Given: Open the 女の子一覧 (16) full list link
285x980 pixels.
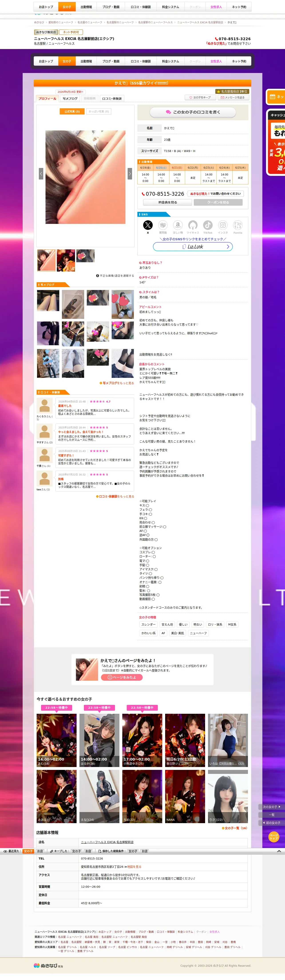Looking at the screenshot, I should [x=234, y=828].
